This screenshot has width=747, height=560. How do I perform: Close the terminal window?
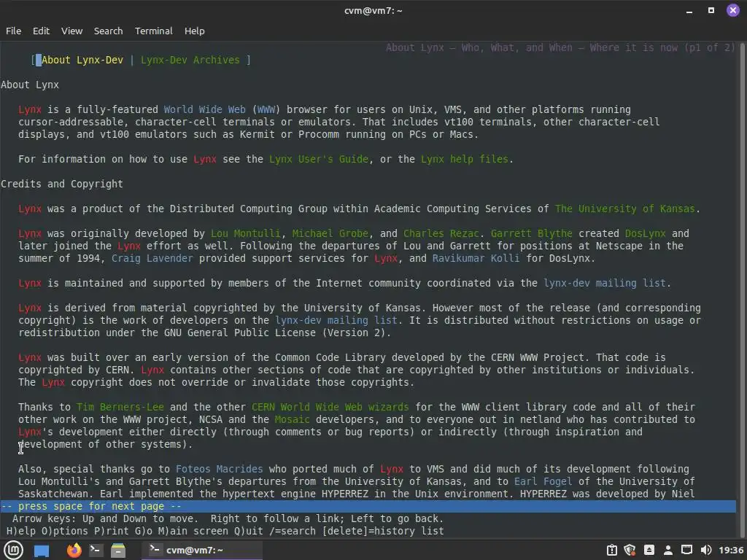[x=732, y=10]
